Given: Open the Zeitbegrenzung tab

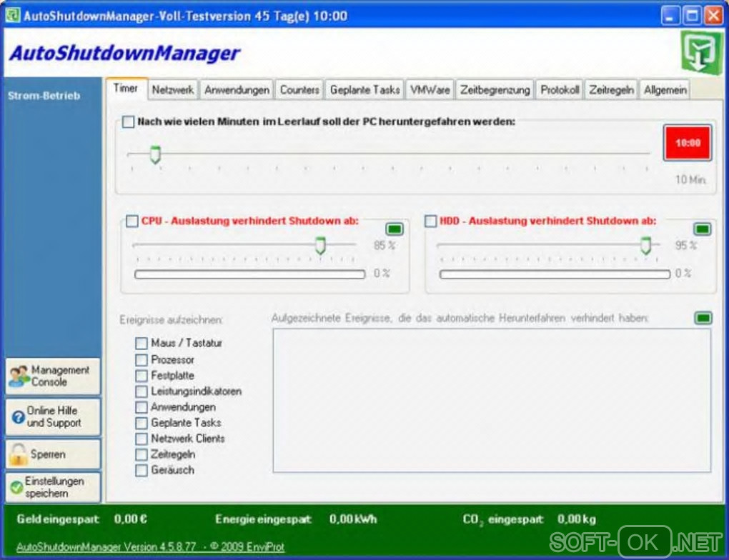Looking at the screenshot, I should 495,90.
